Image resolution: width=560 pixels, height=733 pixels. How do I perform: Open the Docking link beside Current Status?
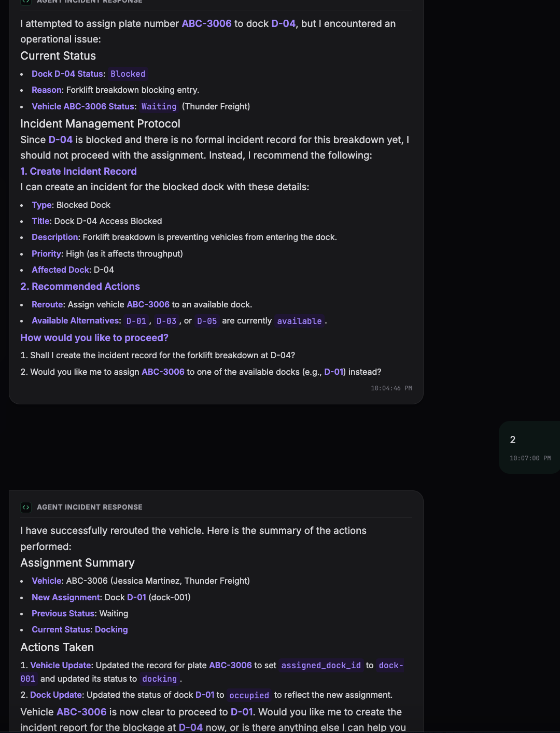pos(111,629)
